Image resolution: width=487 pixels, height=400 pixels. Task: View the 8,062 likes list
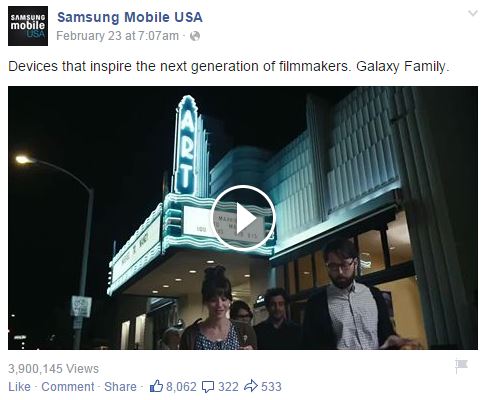pyautogui.click(x=181, y=387)
